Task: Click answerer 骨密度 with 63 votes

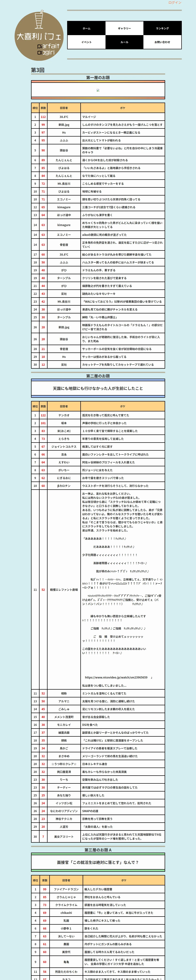Action: point(64,245)
